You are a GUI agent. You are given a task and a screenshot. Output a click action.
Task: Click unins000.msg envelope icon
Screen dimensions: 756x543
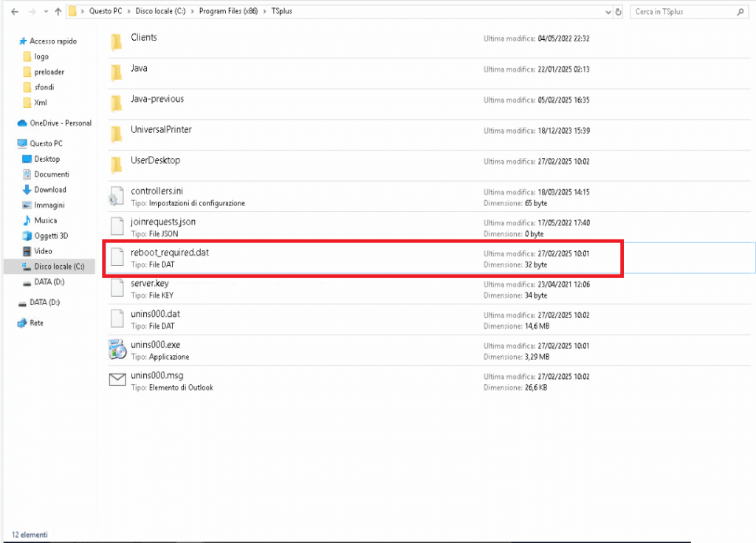click(117, 380)
